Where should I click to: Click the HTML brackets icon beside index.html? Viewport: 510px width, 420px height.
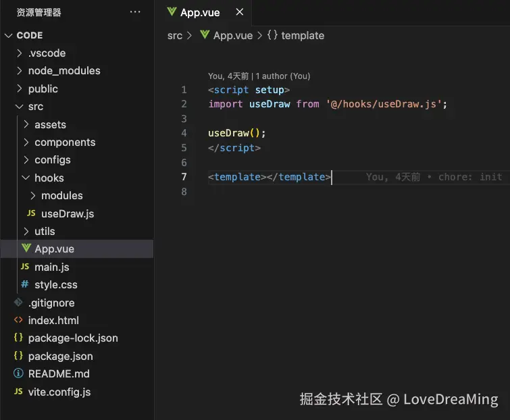coord(18,320)
